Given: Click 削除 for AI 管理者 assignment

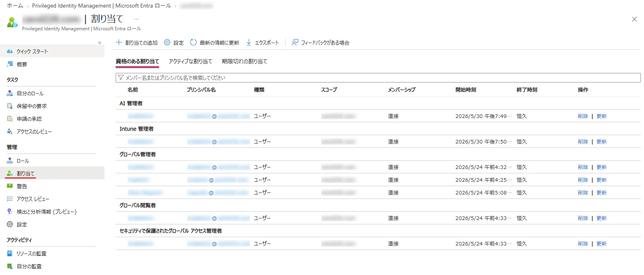Looking at the screenshot, I should (x=583, y=116).
